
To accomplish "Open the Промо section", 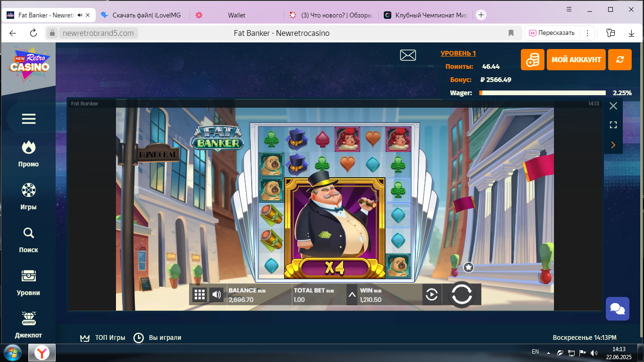I will pos(29,154).
